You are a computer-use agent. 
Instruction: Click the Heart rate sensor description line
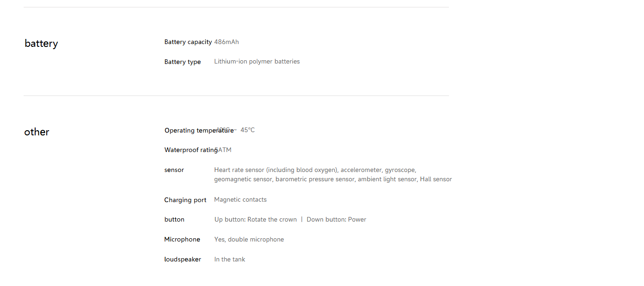coord(315,170)
